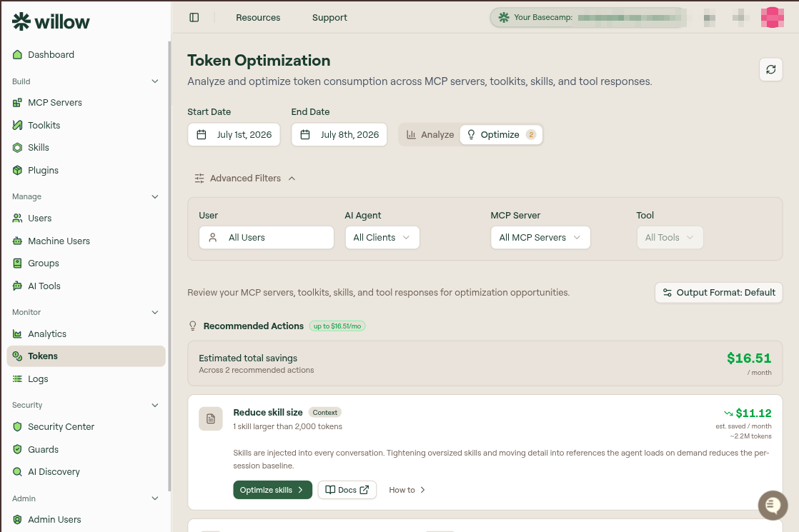This screenshot has height=532, width=799.
Task: Click the sidebar vertical scrollbar
Action: point(169,265)
